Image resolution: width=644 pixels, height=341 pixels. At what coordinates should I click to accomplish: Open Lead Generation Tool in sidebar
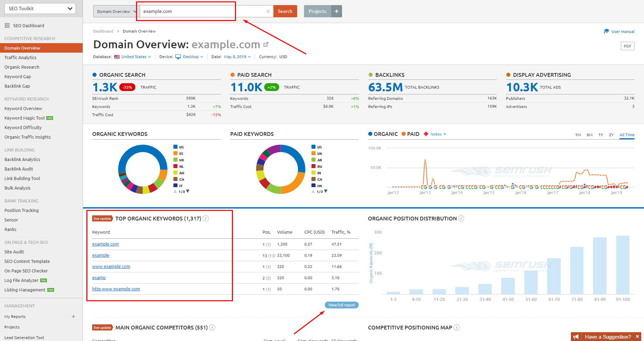pos(24,338)
